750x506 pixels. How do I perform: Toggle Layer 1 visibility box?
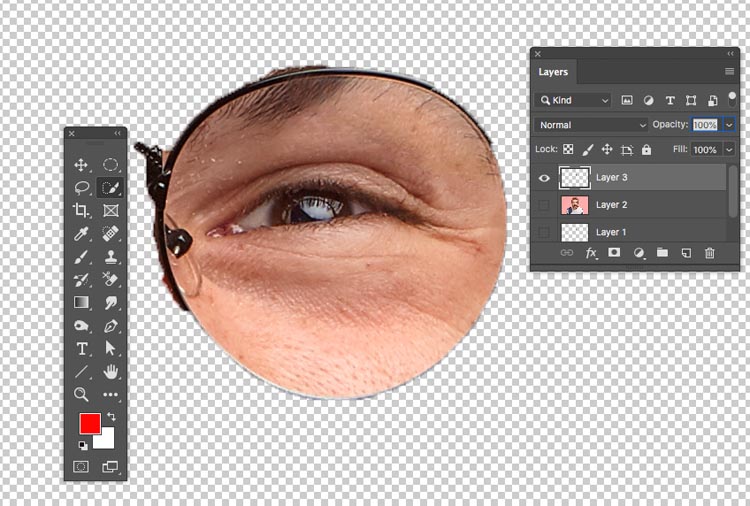(x=544, y=232)
